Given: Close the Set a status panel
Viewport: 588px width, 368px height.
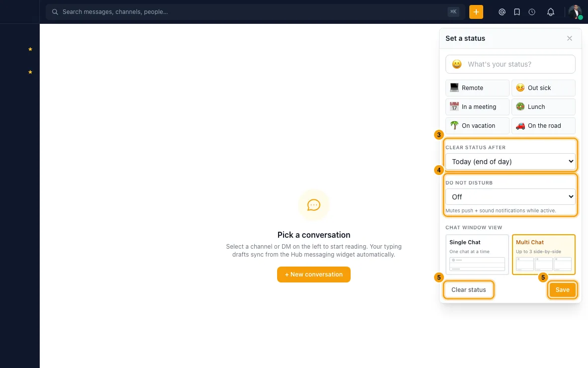Looking at the screenshot, I should click(x=570, y=38).
